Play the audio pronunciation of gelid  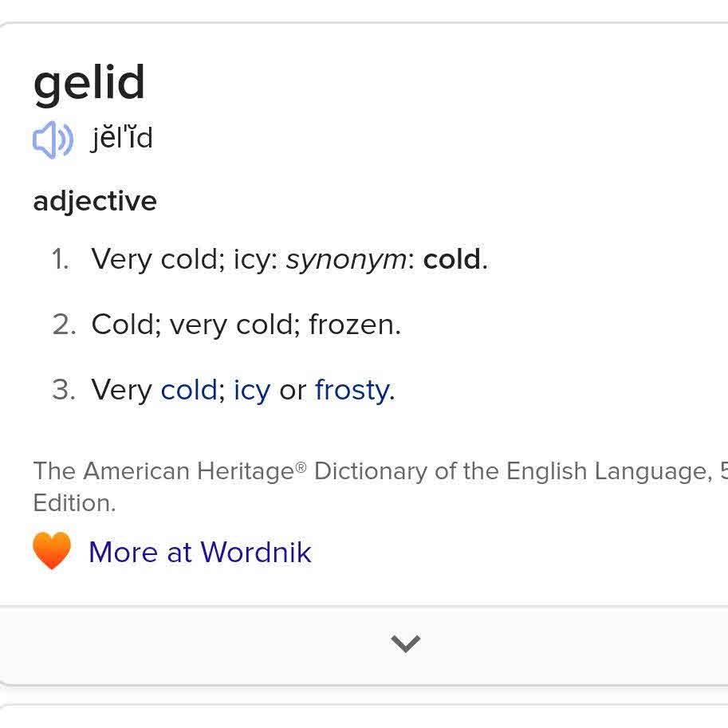(53, 140)
